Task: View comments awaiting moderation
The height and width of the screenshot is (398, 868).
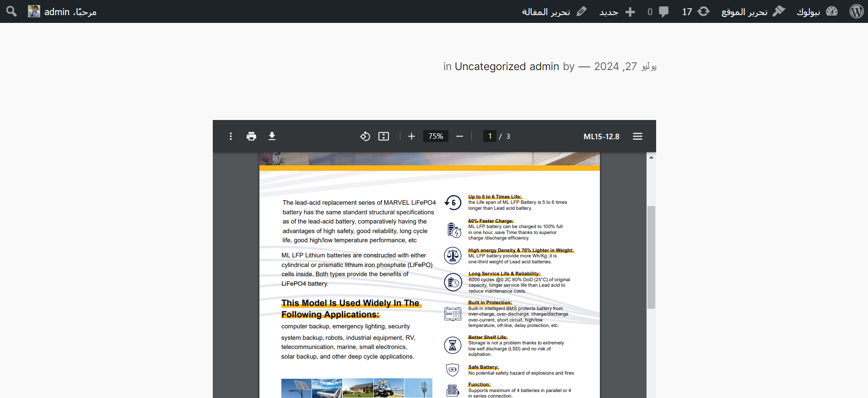Action: pos(658,11)
